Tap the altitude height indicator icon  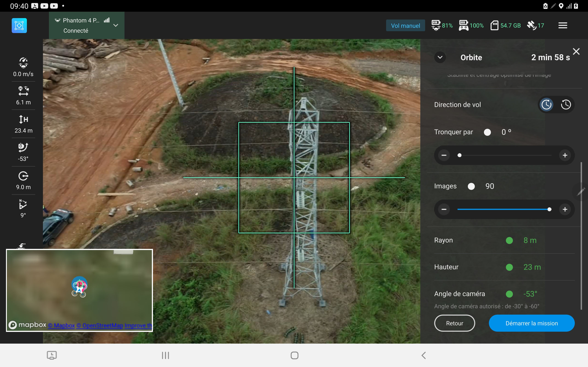tap(23, 119)
